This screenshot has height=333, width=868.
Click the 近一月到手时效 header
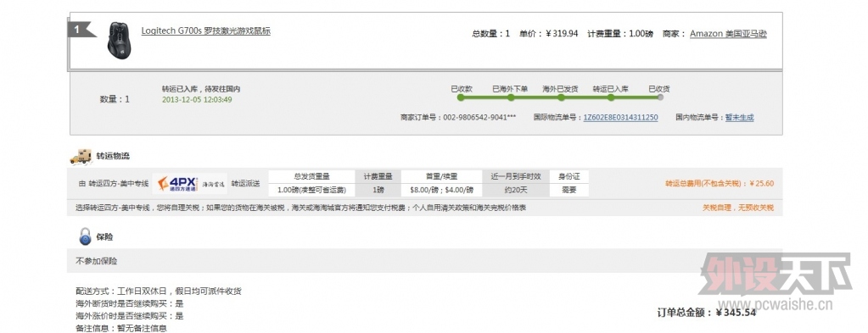(x=515, y=176)
